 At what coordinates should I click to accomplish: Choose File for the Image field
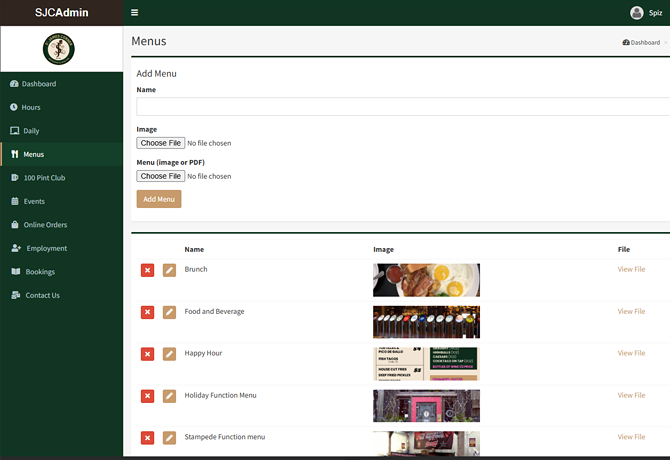[160, 143]
